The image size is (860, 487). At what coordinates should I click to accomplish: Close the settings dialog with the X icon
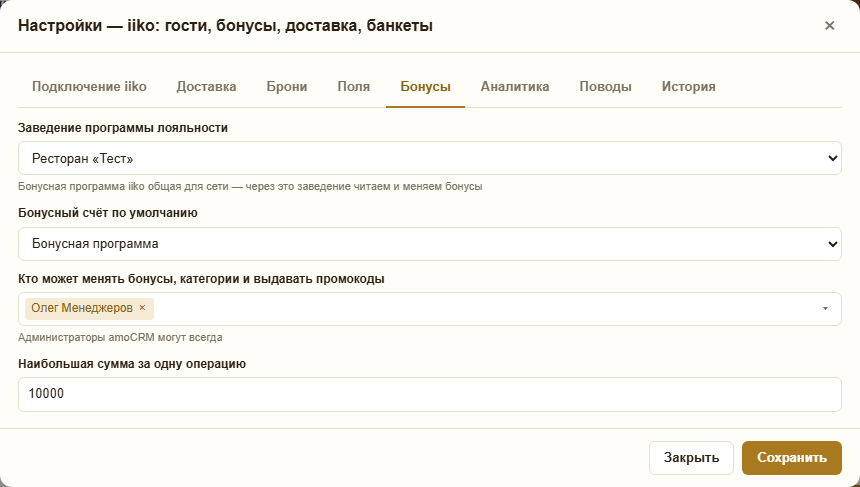[829, 25]
